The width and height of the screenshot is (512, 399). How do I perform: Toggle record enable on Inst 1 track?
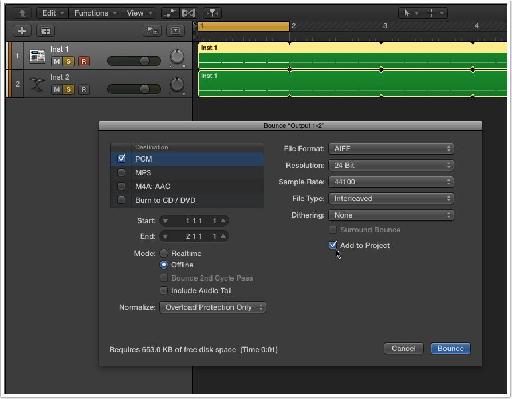[84, 62]
